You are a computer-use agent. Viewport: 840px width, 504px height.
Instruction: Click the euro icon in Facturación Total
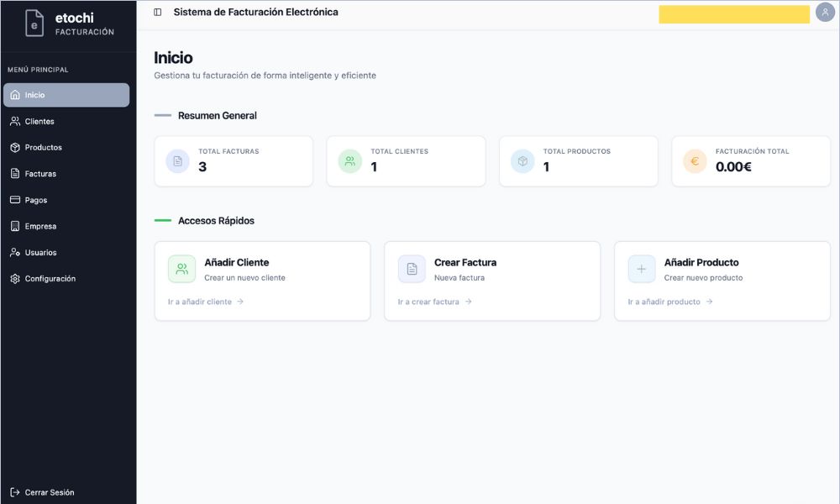[695, 161]
